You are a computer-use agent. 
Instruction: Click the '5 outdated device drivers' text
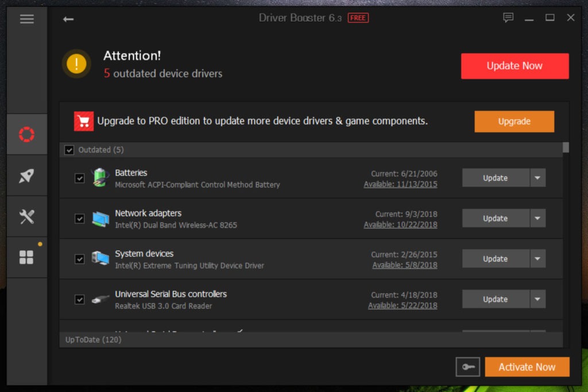point(163,73)
